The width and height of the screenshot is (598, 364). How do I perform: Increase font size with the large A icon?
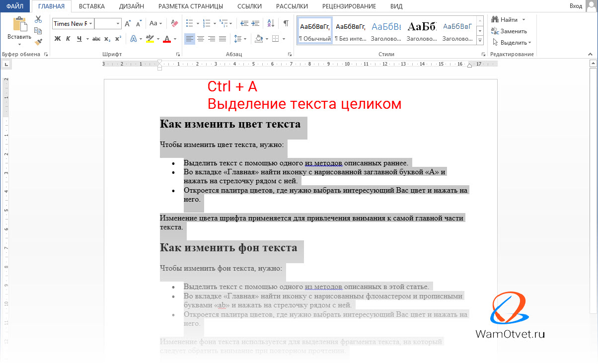click(x=128, y=23)
